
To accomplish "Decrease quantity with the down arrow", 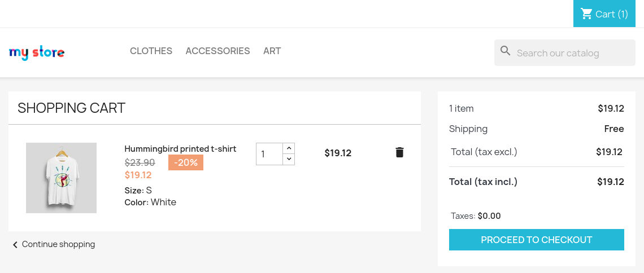I will [x=289, y=159].
